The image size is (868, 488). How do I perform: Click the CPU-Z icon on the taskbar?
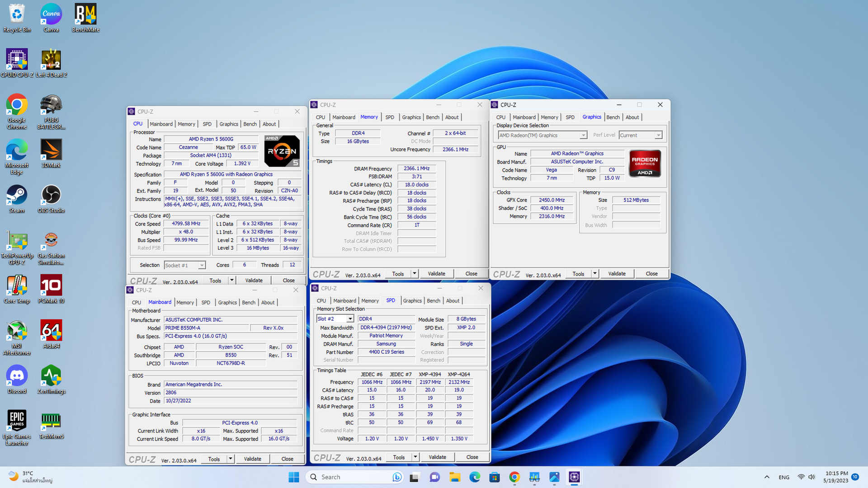coord(574,477)
